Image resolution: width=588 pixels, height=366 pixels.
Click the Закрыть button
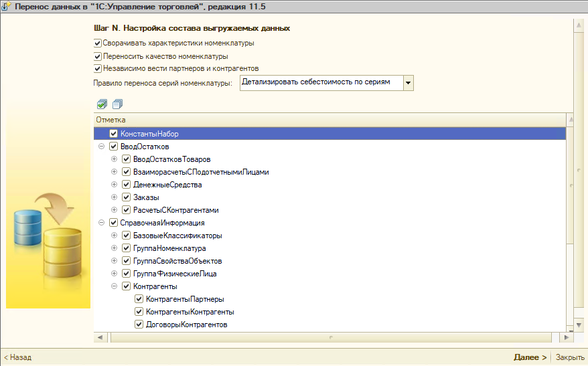[x=570, y=357]
